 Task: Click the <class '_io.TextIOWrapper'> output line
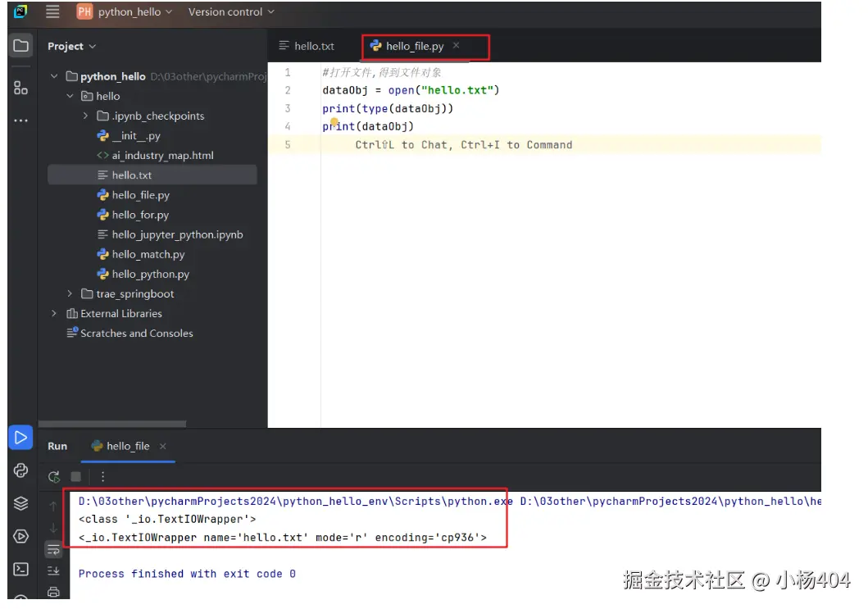[167, 520]
